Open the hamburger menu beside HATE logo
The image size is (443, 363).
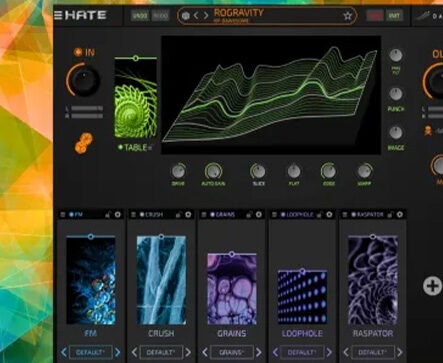(x=58, y=15)
